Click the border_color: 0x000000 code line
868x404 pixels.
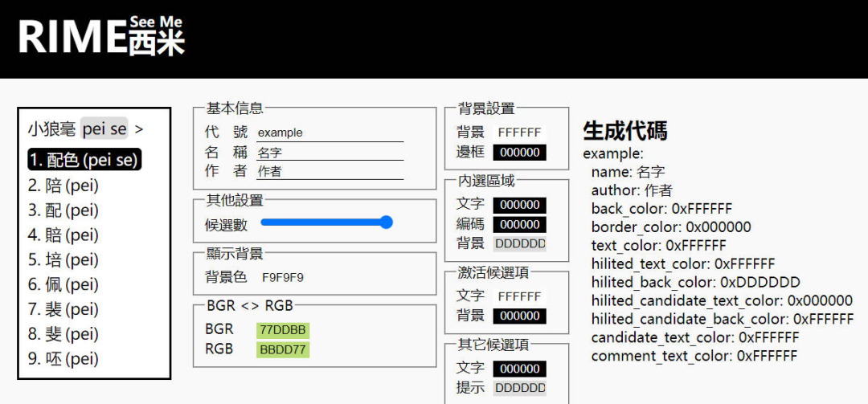point(671,227)
